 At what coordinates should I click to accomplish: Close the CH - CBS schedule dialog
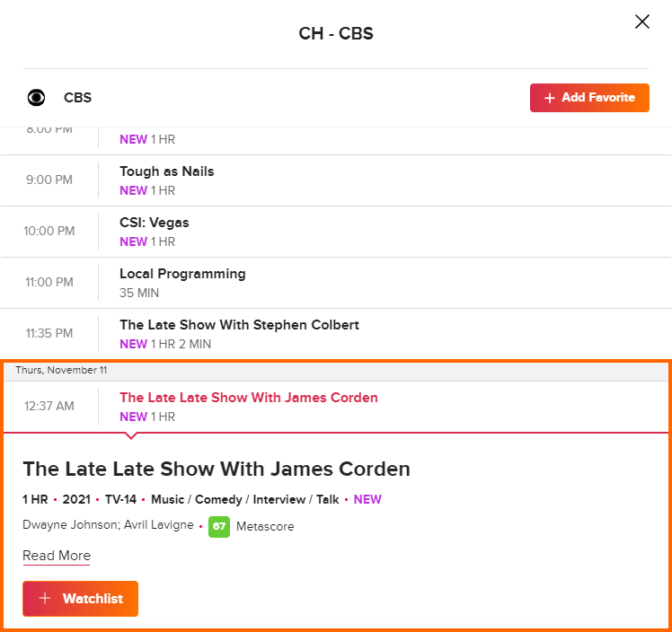point(642,22)
